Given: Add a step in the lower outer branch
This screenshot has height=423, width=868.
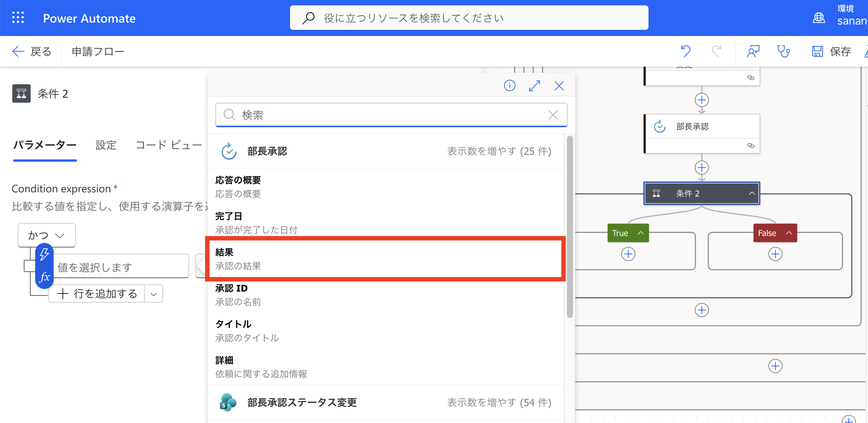Looking at the screenshot, I should (775, 366).
